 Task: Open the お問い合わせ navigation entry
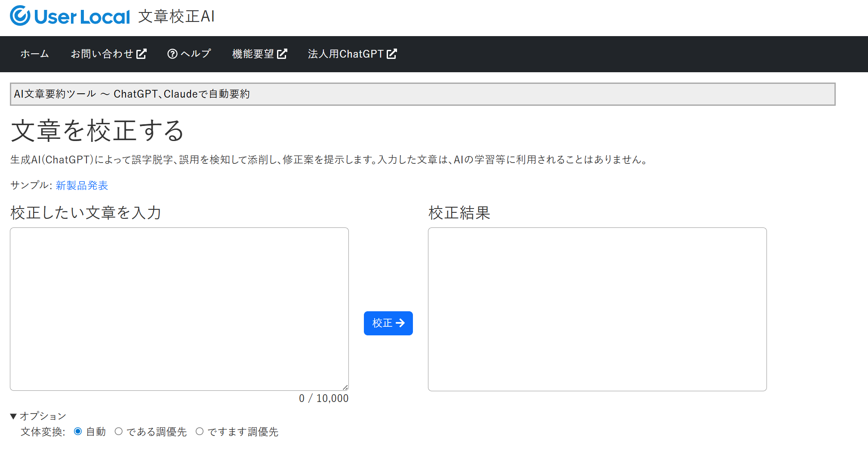pos(102,54)
